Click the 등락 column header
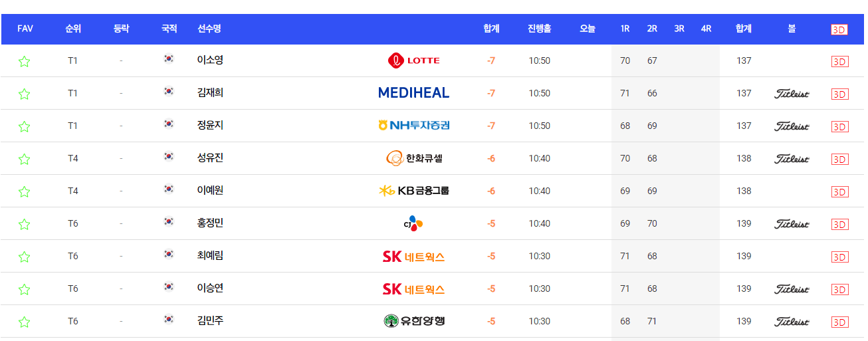This screenshot has height=341, width=868. [x=121, y=29]
